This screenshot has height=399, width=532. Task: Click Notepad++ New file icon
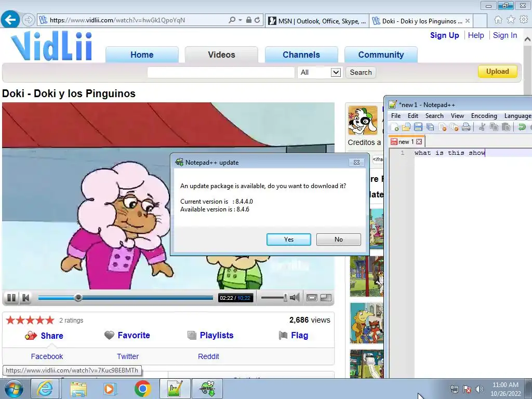(395, 127)
